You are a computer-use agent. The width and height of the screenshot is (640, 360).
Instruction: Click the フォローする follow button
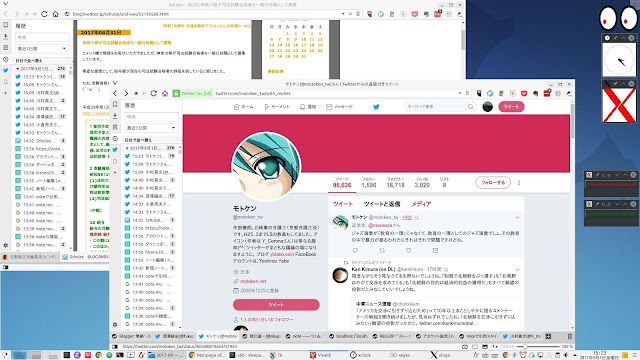coord(493,182)
